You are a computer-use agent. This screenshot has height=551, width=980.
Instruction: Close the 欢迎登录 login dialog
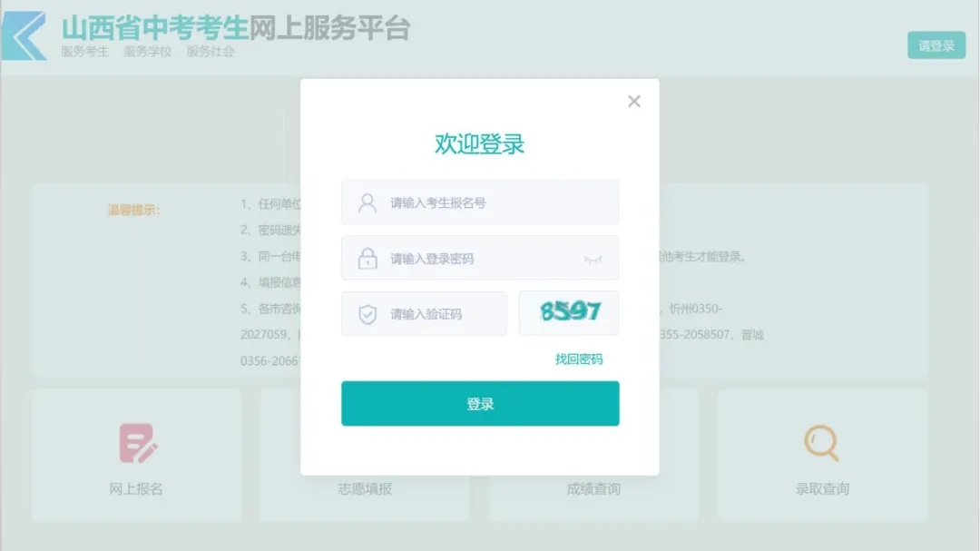tap(634, 102)
